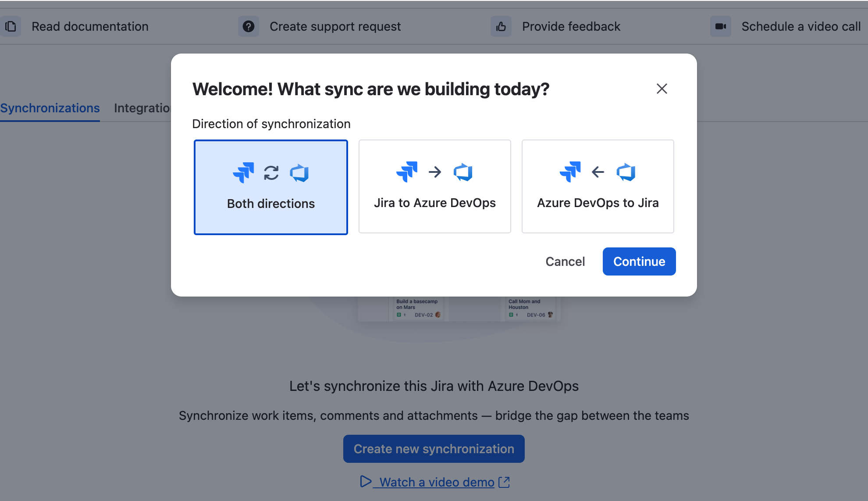Click the two-way sync arrows icon
The image size is (868, 501).
point(271,173)
